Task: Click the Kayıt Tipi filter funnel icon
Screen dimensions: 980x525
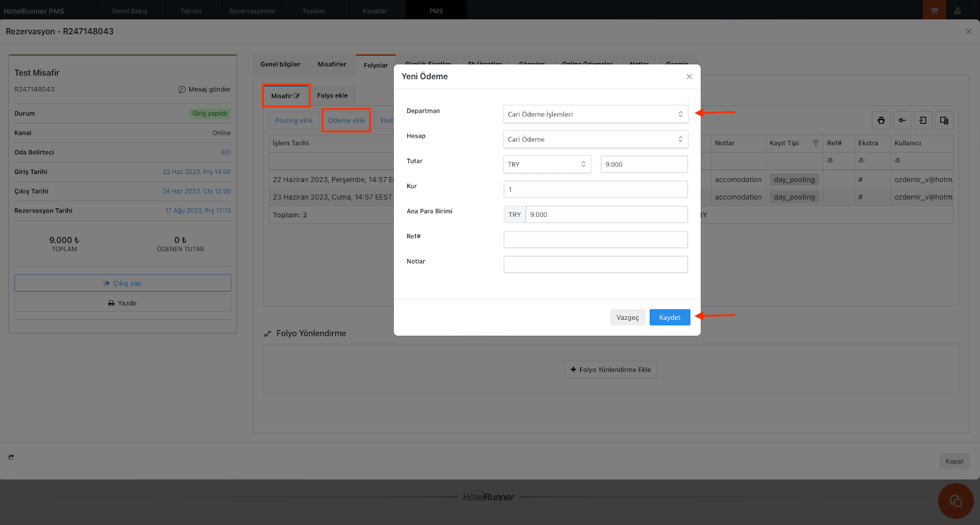Action: pos(815,143)
